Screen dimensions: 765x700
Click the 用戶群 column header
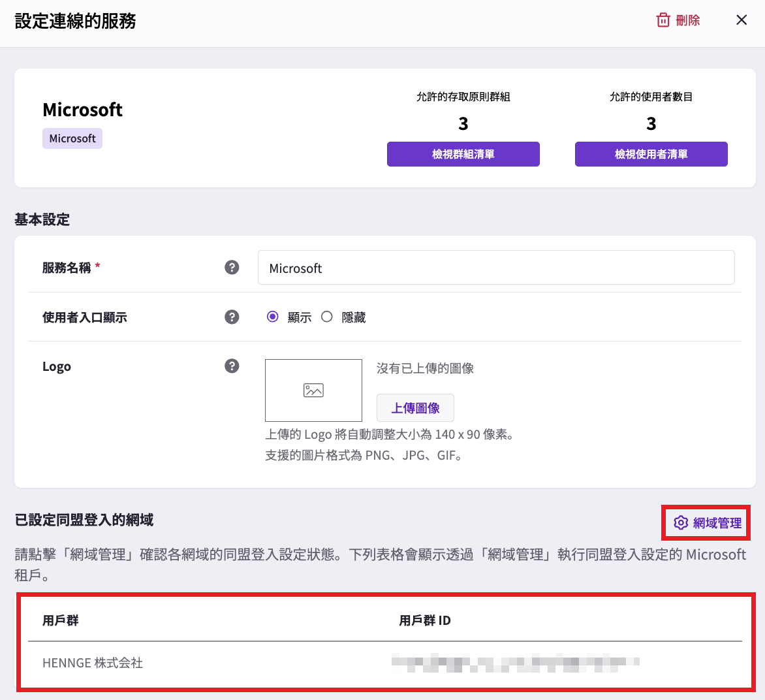pyautogui.click(x=61, y=620)
